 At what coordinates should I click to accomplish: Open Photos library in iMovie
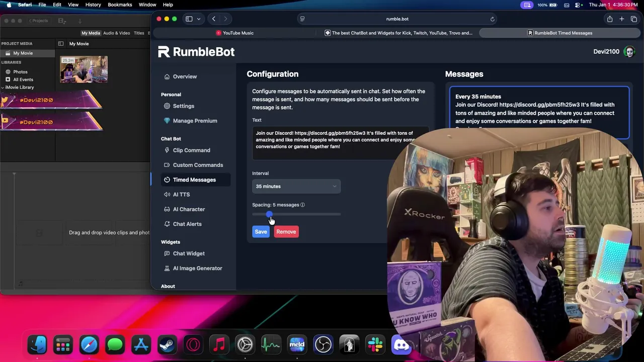click(x=20, y=72)
